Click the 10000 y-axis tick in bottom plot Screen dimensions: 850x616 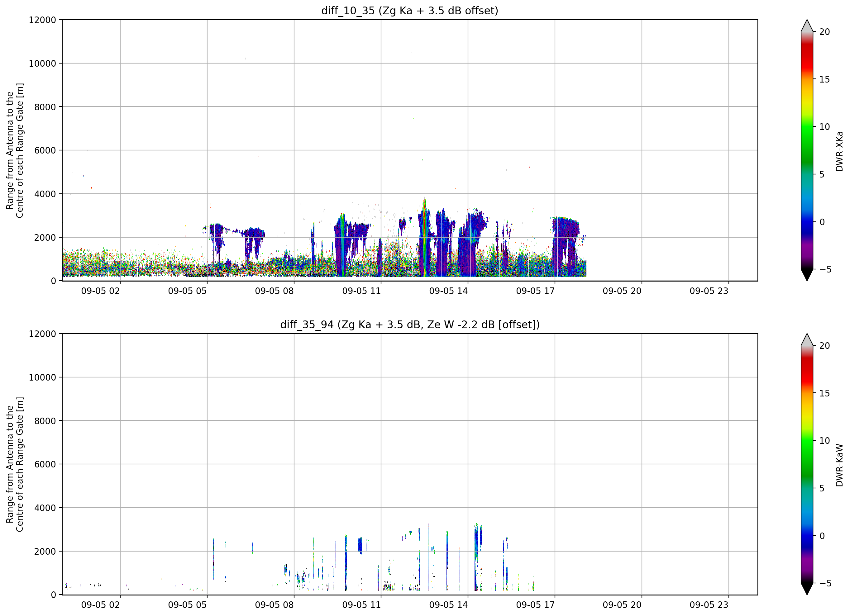[x=42, y=377]
